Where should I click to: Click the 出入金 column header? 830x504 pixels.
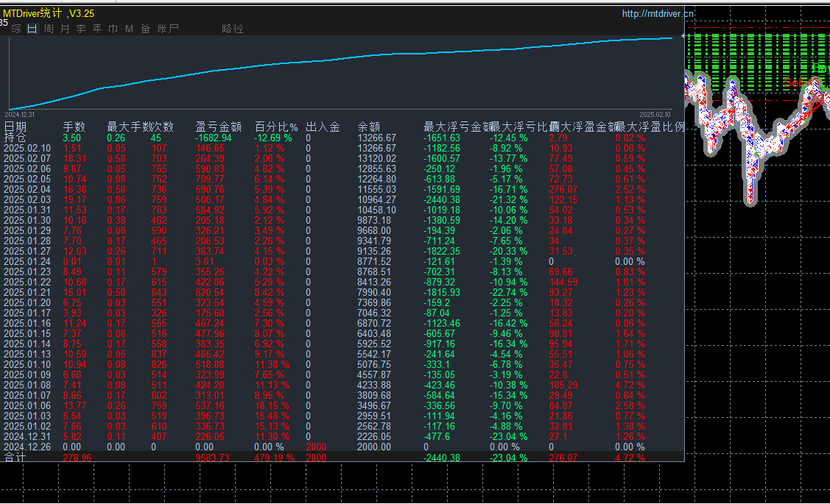pyautogui.click(x=323, y=127)
